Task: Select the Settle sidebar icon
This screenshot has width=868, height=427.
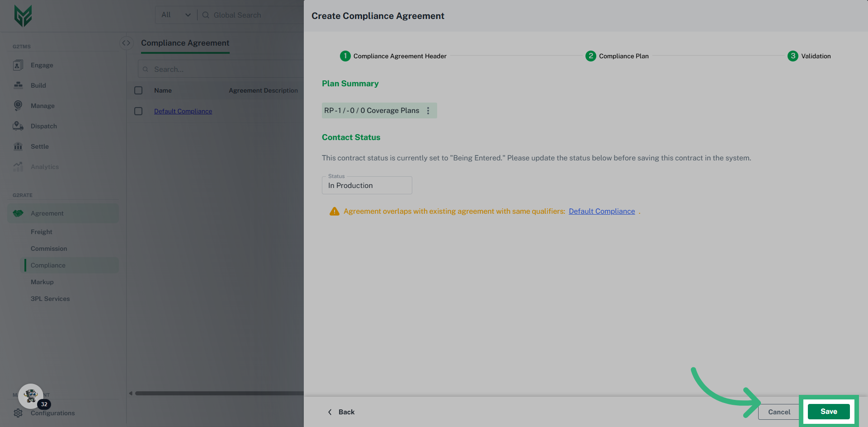Action: (18, 146)
